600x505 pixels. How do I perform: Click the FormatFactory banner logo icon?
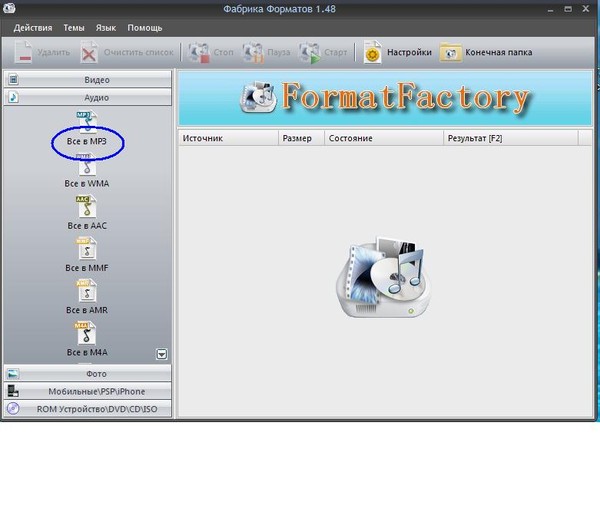coord(258,97)
